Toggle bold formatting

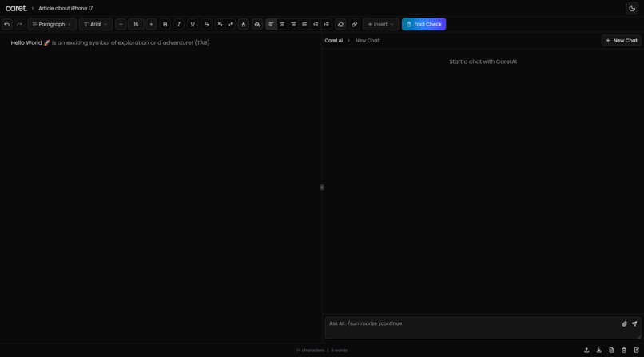point(165,24)
